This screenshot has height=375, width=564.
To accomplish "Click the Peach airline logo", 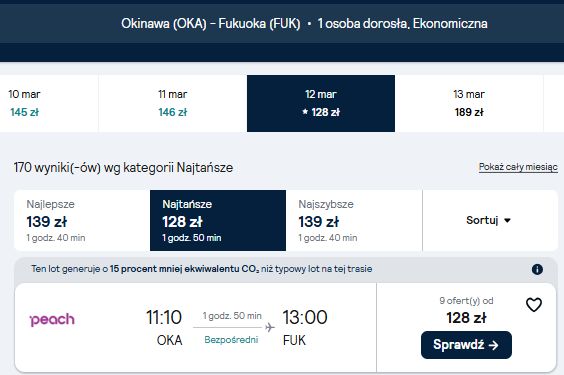I will (53, 319).
